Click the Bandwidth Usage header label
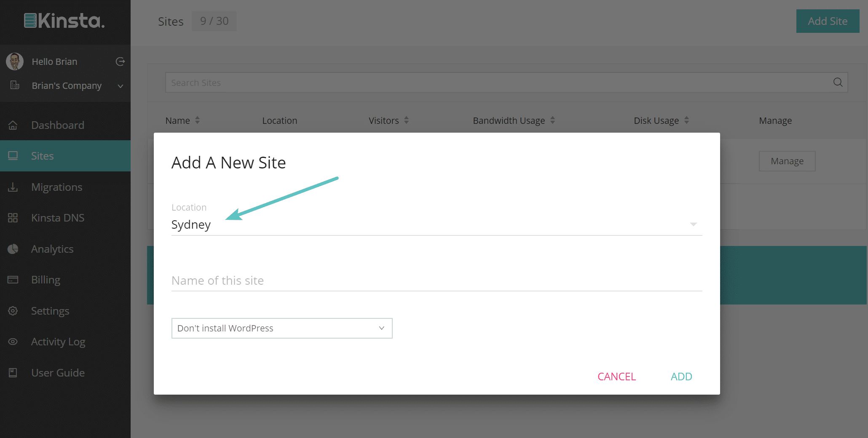Image resolution: width=868 pixels, height=438 pixels. (x=509, y=121)
